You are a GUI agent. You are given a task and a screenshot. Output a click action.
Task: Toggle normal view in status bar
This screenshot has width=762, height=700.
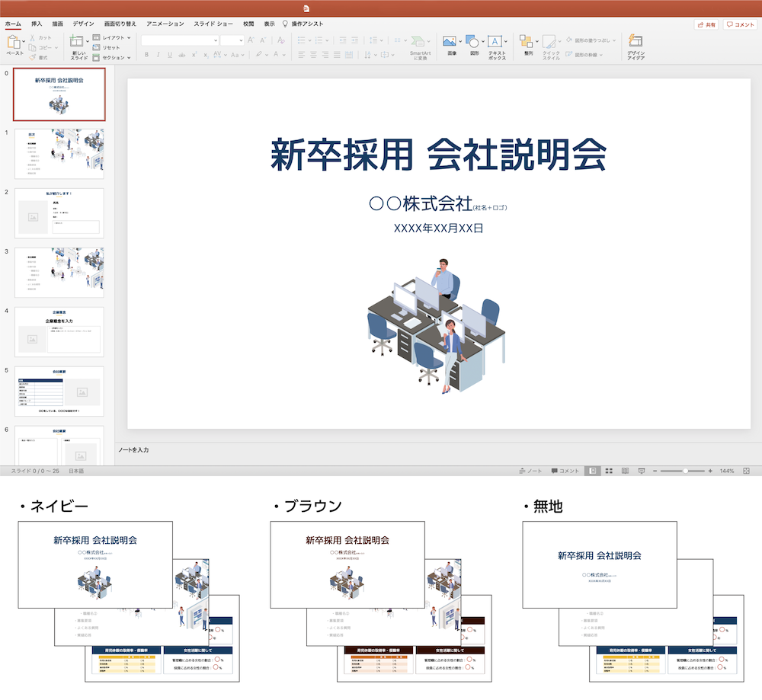(x=592, y=471)
